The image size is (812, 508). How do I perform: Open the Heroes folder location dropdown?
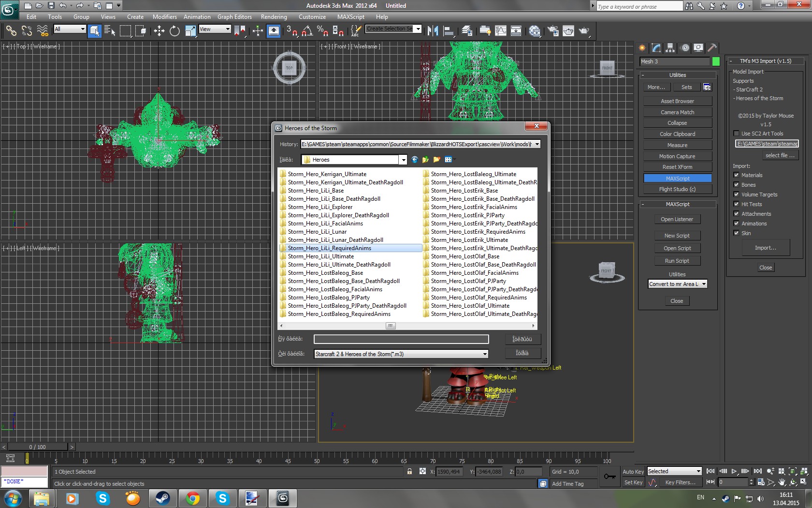pos(403,160)
